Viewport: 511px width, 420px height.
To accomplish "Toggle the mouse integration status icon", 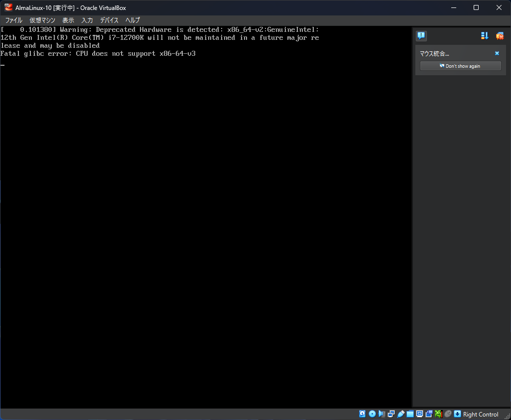I will point(447,414).
